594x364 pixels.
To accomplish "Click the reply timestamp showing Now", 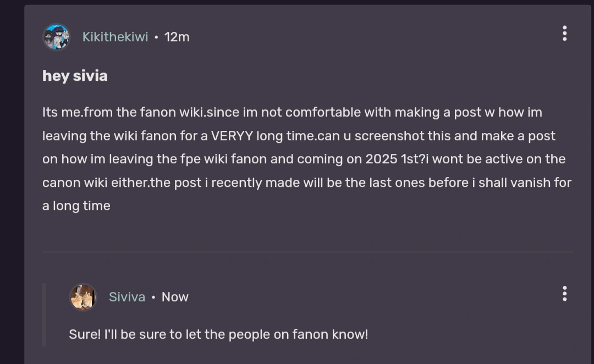I will (174, 296).
